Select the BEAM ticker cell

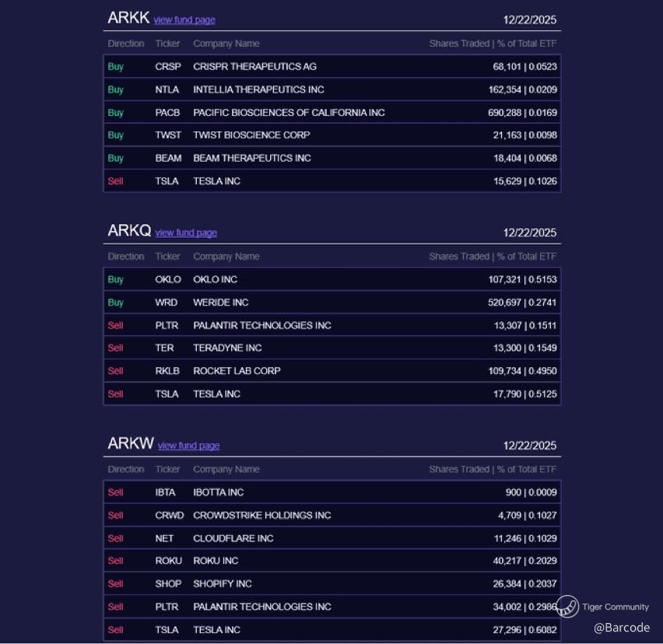coord(168,158)
